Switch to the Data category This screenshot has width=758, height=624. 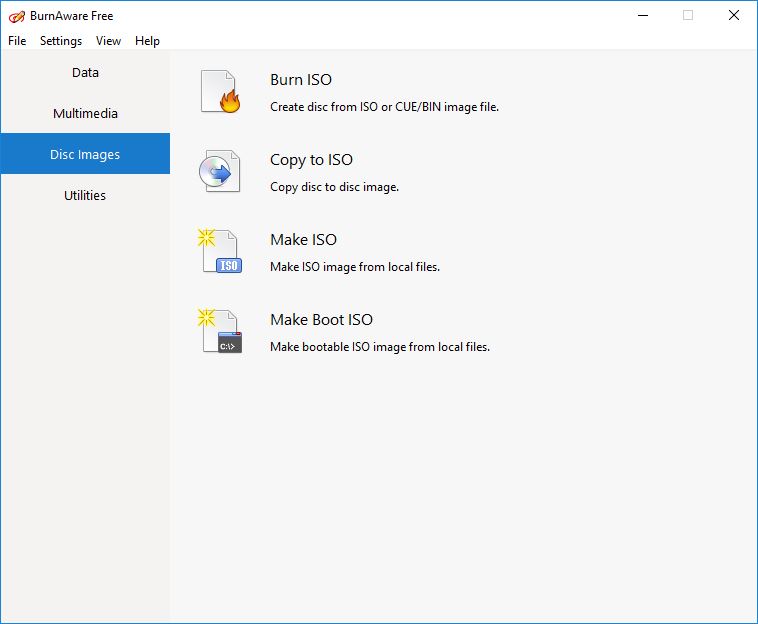point(85,73)
